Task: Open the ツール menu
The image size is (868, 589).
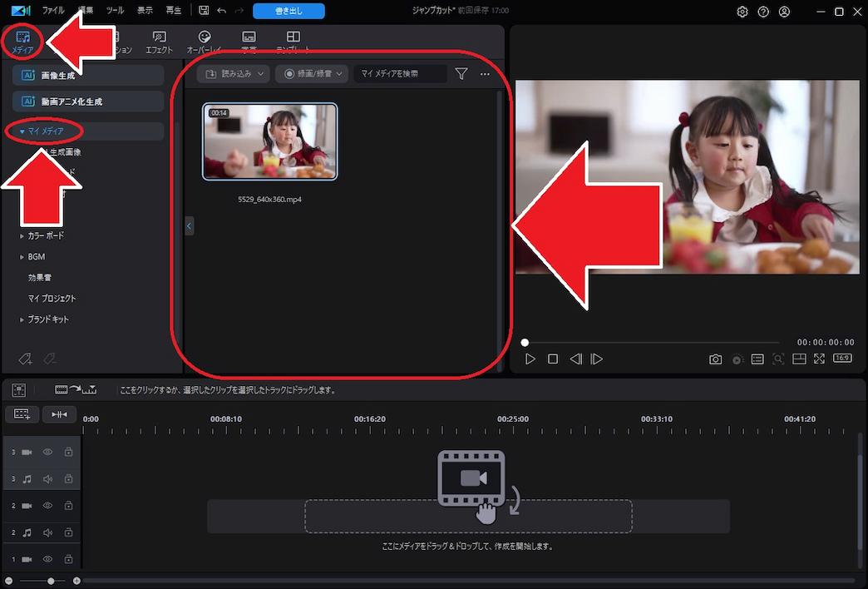Action: [x=116, y=11]
